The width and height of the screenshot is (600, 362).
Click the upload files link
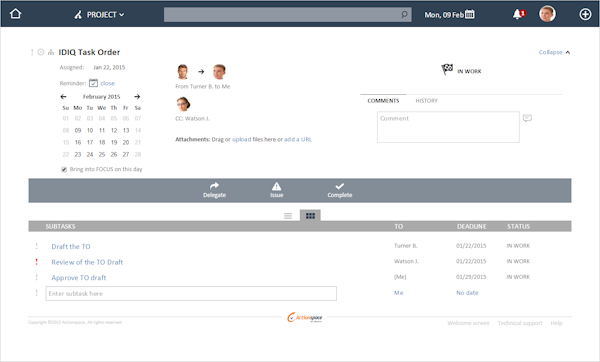(241, 139)
